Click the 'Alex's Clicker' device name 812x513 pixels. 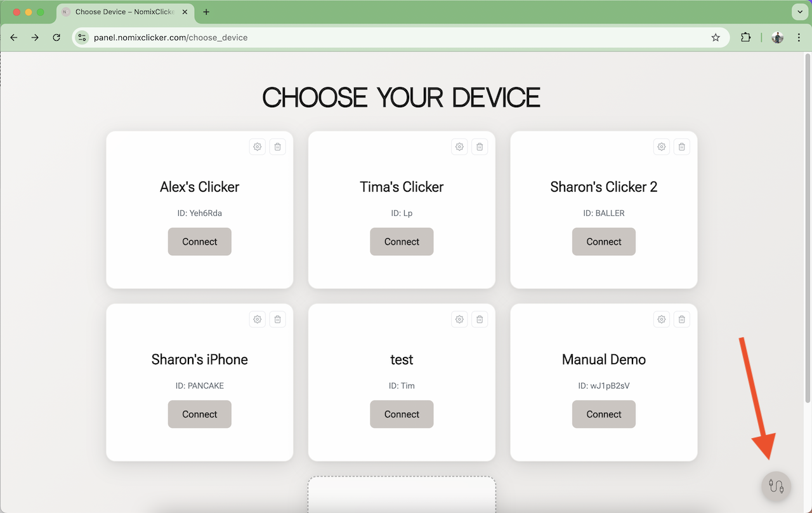(x=200, y=187)
